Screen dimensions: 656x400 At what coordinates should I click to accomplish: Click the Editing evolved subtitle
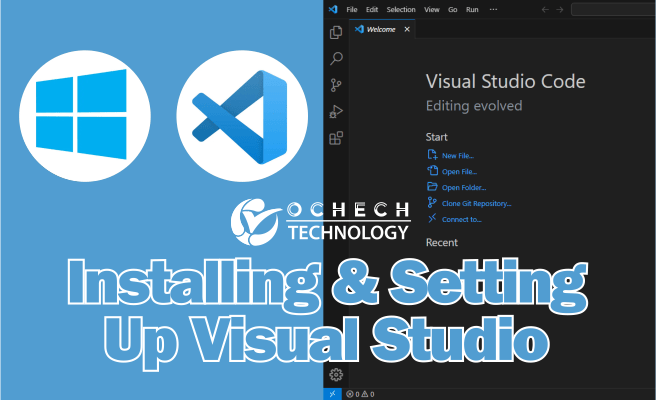click(474, 106)
